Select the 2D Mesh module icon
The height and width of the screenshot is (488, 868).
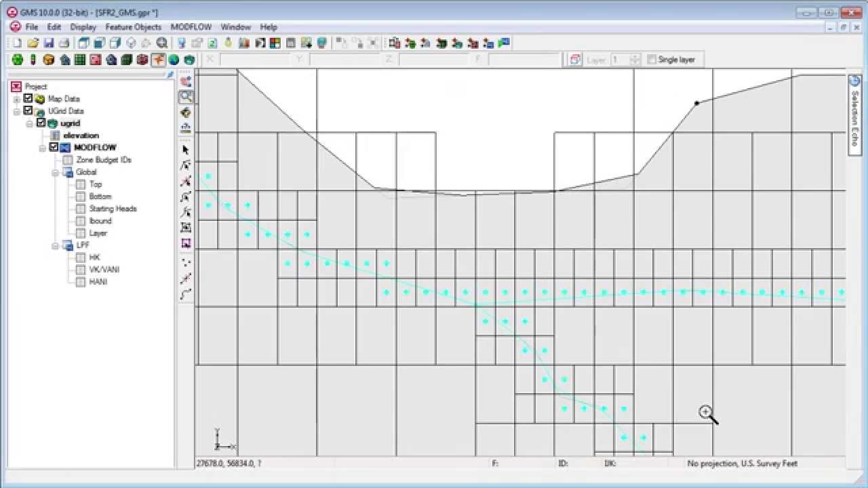click(x=64, y=60)
